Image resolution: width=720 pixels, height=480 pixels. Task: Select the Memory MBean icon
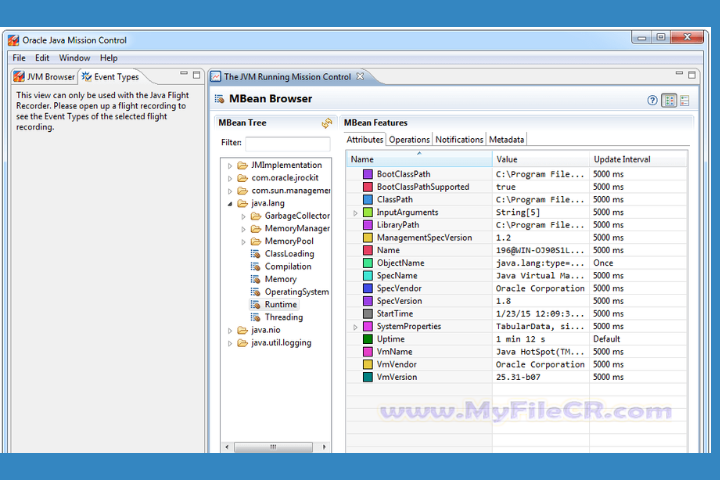[255, 279]
